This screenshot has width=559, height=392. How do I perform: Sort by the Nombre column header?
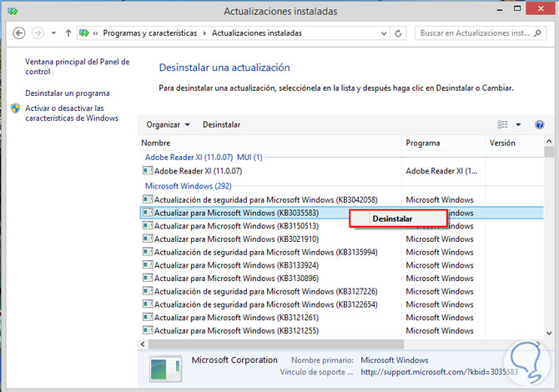[157, 143]
